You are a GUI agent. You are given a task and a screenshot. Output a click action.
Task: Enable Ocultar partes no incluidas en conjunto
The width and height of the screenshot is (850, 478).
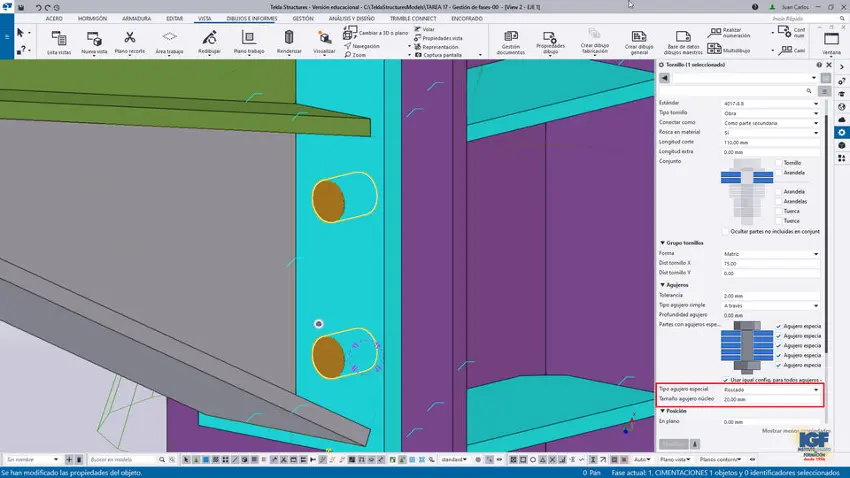pyautogui.click(x=723, y=231)
